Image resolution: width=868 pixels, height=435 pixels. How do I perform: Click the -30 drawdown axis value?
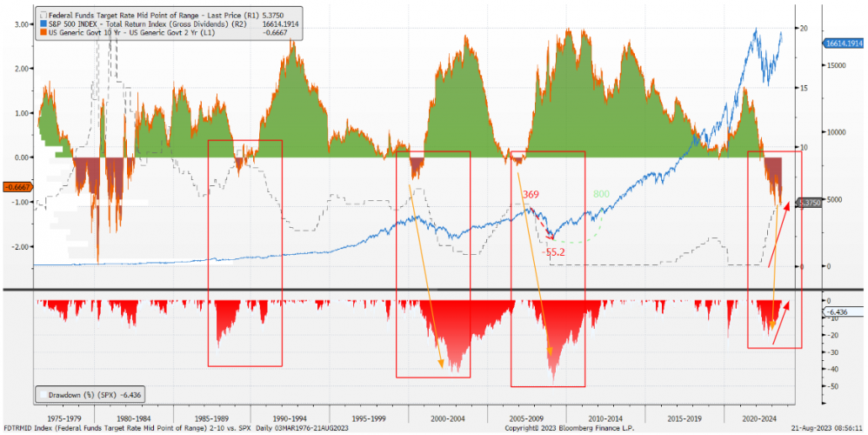point(832,352)
